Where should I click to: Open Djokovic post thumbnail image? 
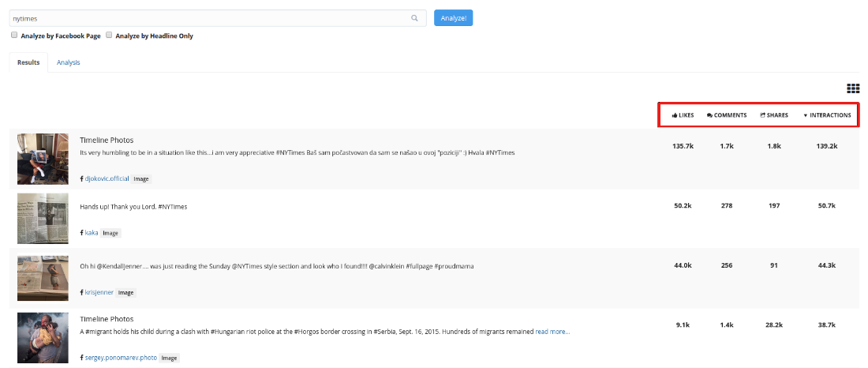point(43,159)
